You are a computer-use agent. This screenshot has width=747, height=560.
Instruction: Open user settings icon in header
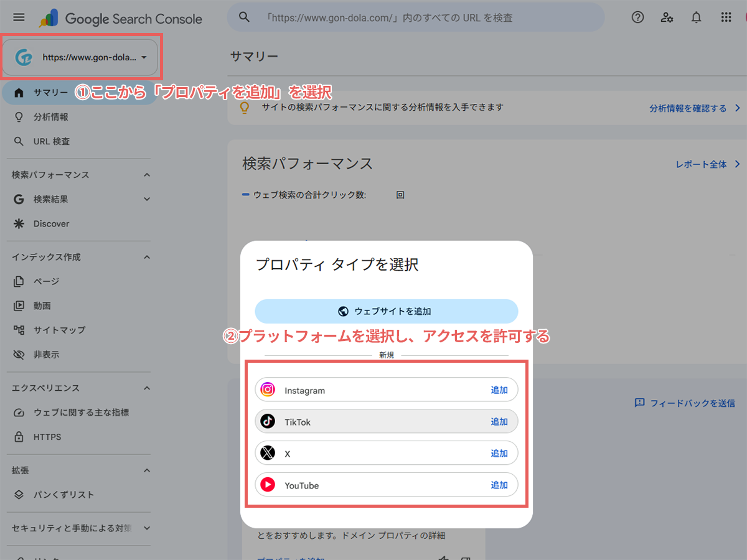[x=667, y=17]
